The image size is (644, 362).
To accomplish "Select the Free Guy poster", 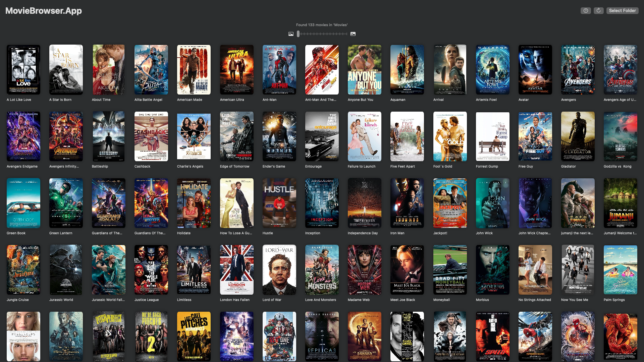I will click(x=535, y=136).
